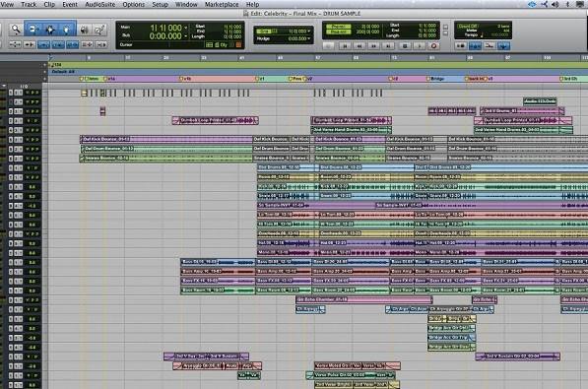Select the Zoomer magnifying glass tool

coord(16,29)
